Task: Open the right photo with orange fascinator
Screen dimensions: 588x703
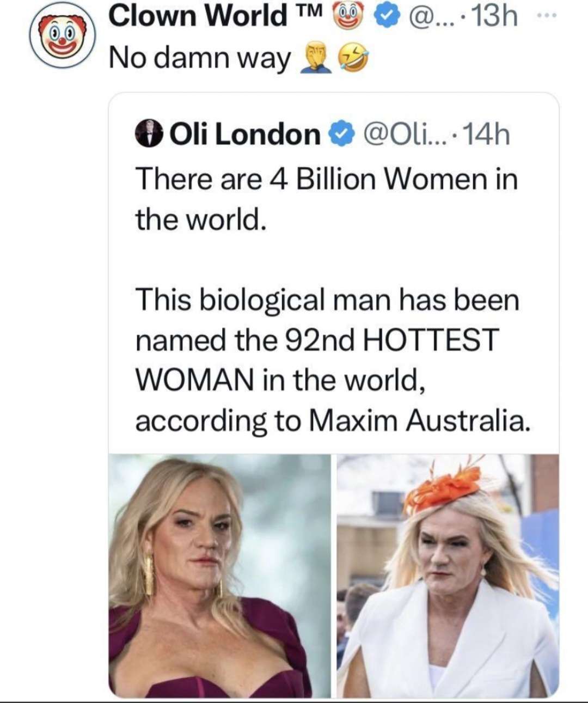Action: (x=448, y=576)
